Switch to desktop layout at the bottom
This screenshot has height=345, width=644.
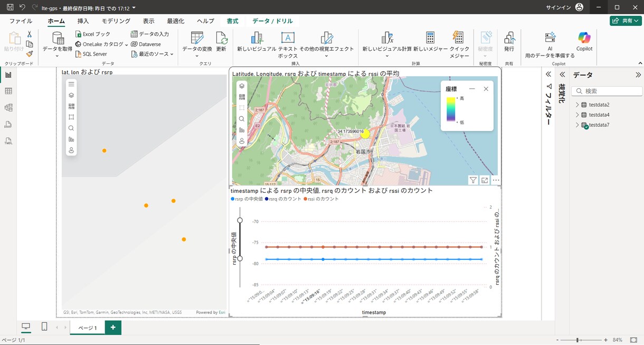click(x=25, y=327)
